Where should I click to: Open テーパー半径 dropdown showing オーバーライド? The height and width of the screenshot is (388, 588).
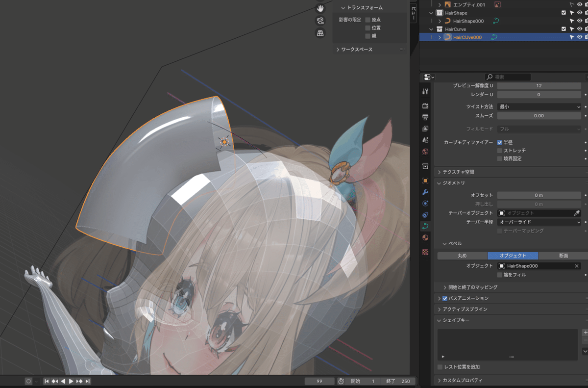pos(539,222)
